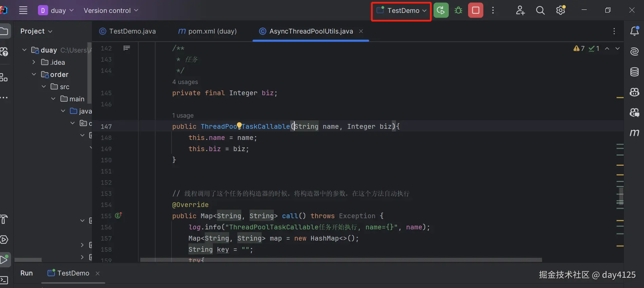Collapse the main folder

click(53, 99)
